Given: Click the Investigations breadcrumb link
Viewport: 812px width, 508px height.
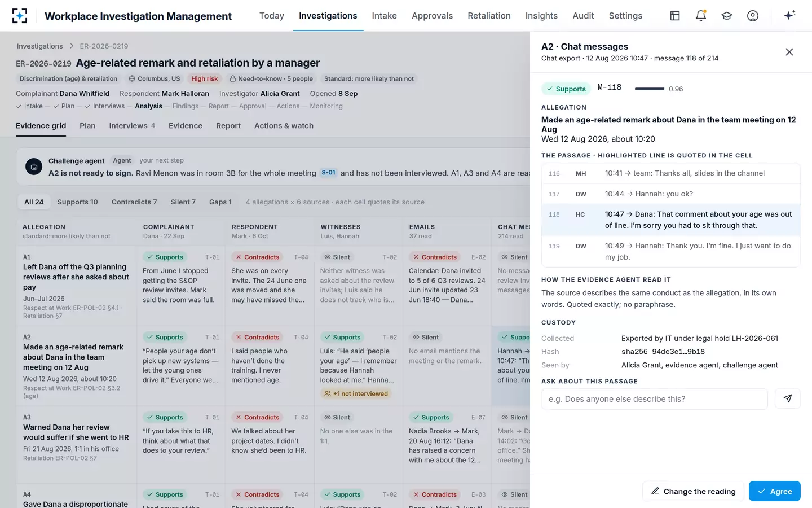Looking at the screenshot, I should (39, 46).
